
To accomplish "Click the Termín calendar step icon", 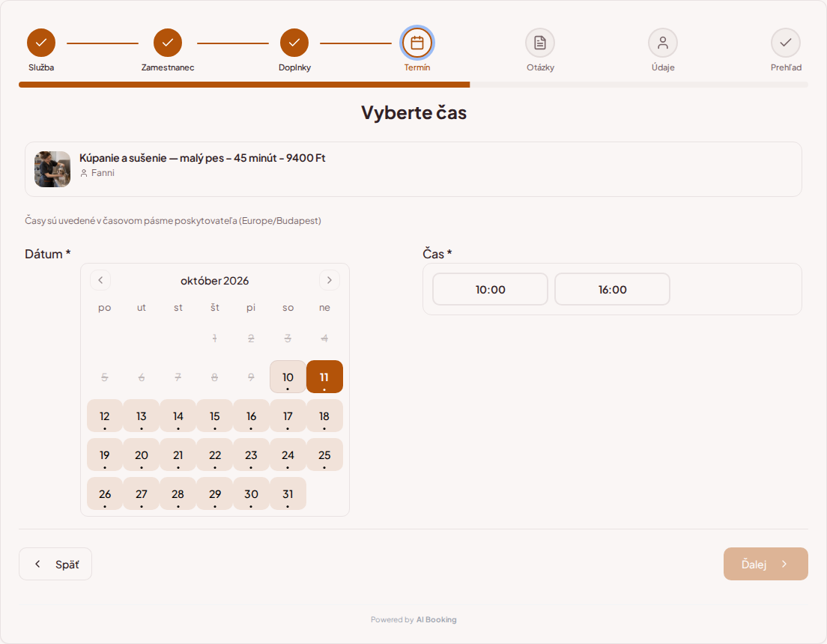I will 417,43.
